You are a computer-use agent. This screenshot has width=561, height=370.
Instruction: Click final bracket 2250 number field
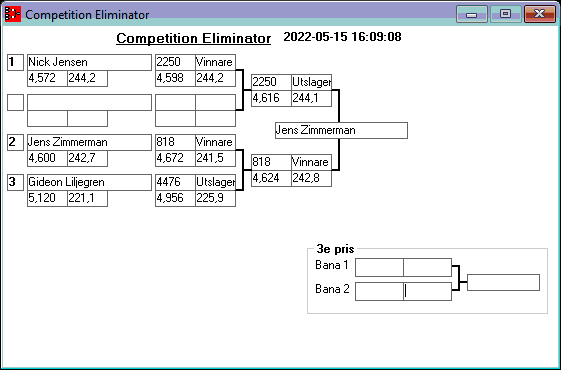click(271, 82)
